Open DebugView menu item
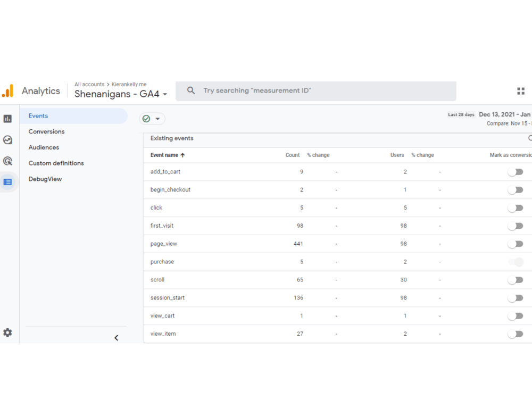Screen dimensions: 532x399 tap(45, 179)
